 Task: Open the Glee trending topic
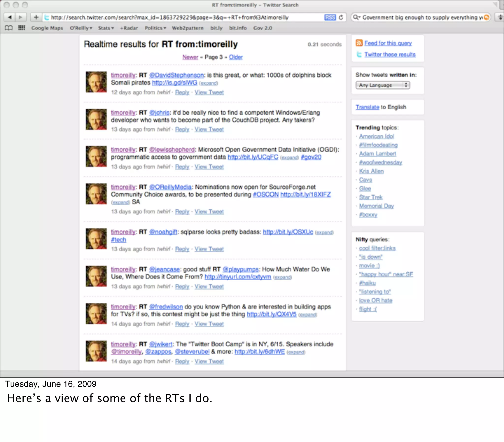[365, 189]
